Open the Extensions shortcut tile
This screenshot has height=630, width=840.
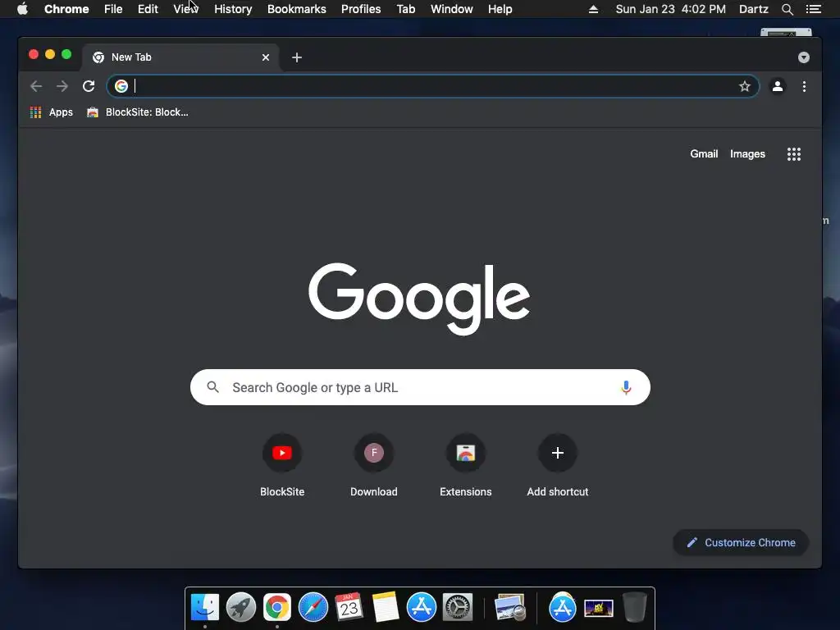click(466, 465)
